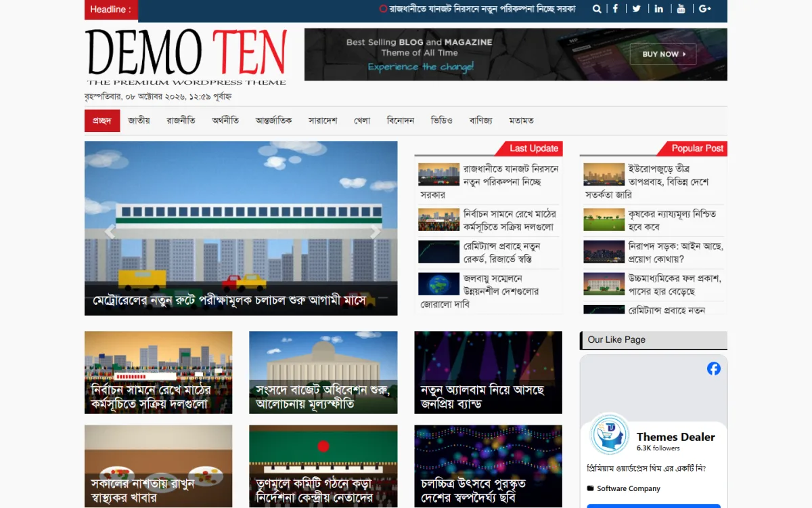
Task: Click green field thumbnail beside কৃষকের ন্যায্যমূল্য
Action: (x=604, y=219)
